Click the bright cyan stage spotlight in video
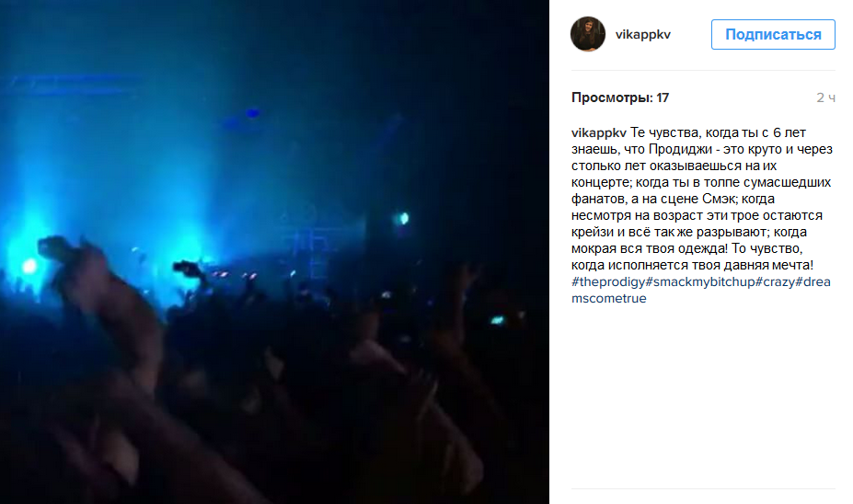 tap(29, 266)
